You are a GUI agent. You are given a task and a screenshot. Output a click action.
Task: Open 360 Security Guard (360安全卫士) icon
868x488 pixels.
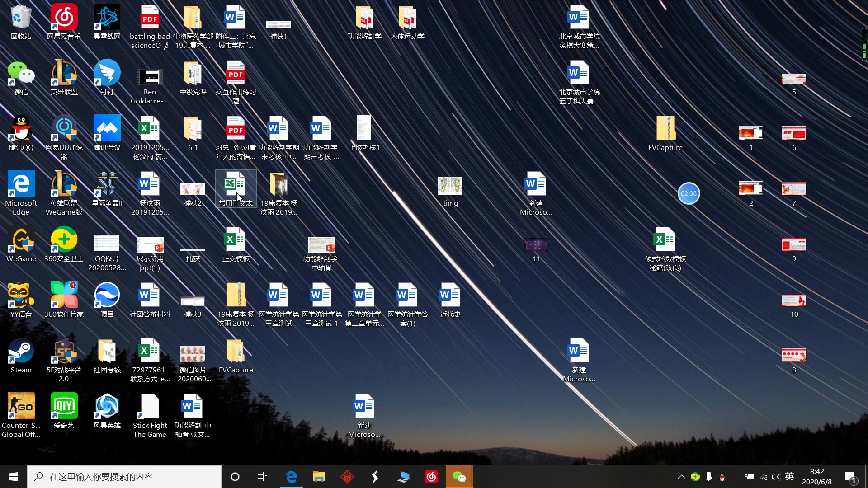point(64,245)
